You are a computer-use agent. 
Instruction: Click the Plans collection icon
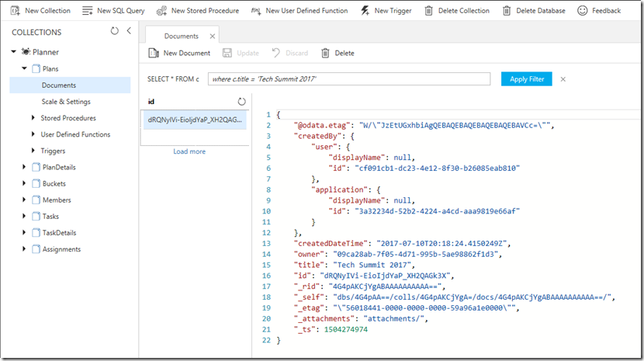(x=36, y=68)
